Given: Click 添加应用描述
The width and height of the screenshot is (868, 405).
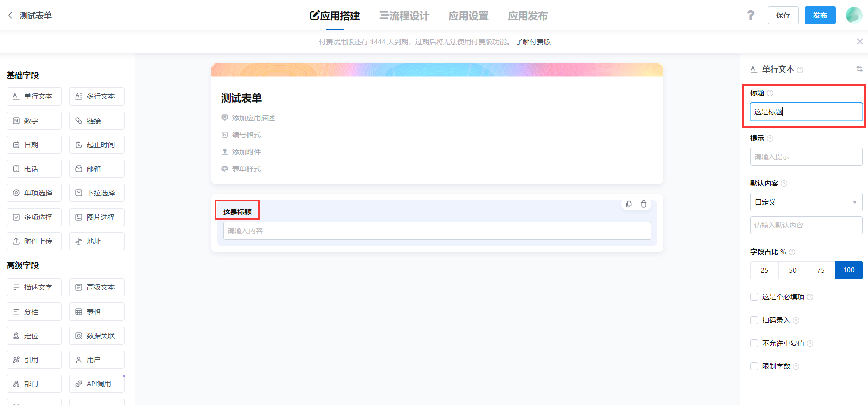Looking at the screenshot, I should 248,118.
